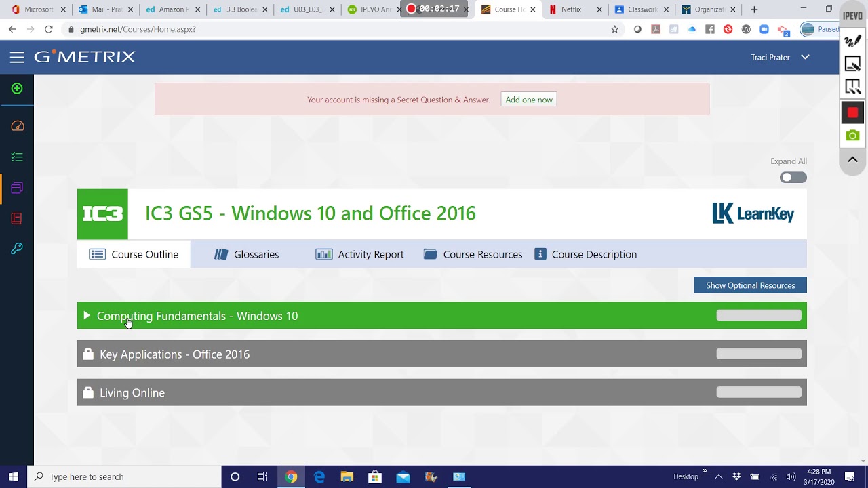Screen dimensions: 868x488
Task: Select the IPEVO image annotate tool
Action: 852,64
